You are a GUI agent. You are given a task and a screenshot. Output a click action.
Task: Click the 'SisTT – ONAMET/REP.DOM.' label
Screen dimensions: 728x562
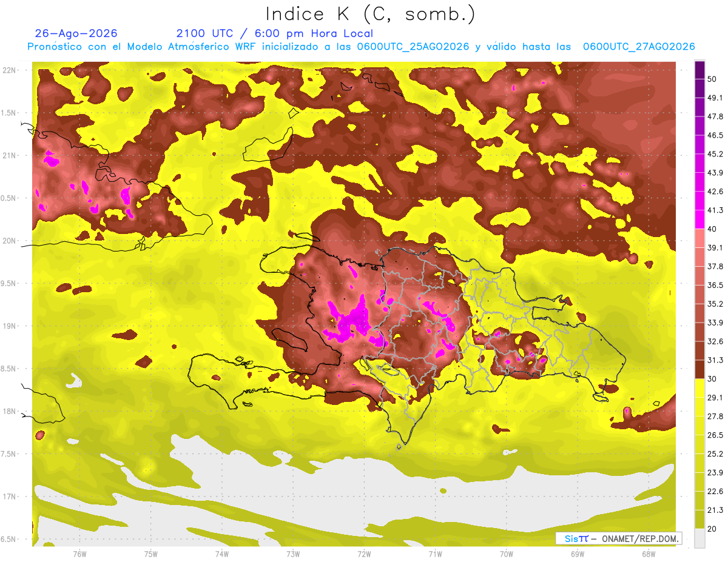(x=619, y=538)
